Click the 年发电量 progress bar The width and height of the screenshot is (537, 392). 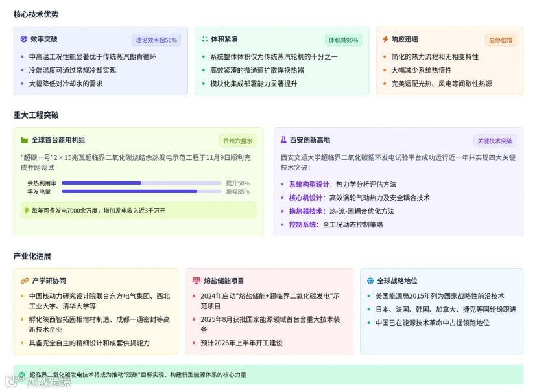(x=141, y=192)
